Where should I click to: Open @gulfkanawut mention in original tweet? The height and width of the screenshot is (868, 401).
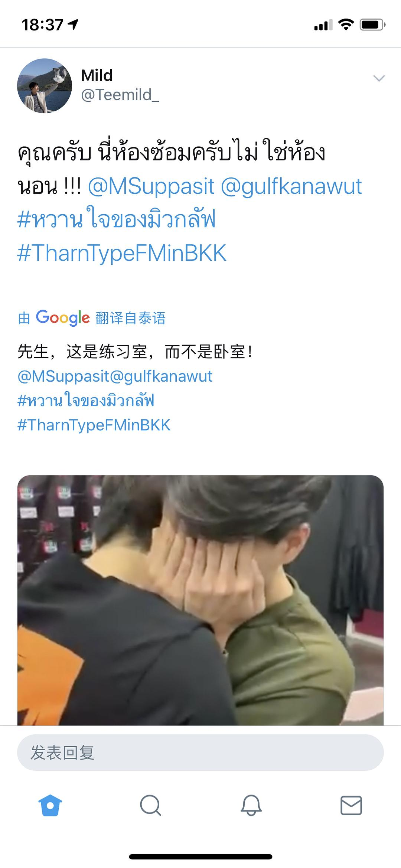tap(291, 186)
